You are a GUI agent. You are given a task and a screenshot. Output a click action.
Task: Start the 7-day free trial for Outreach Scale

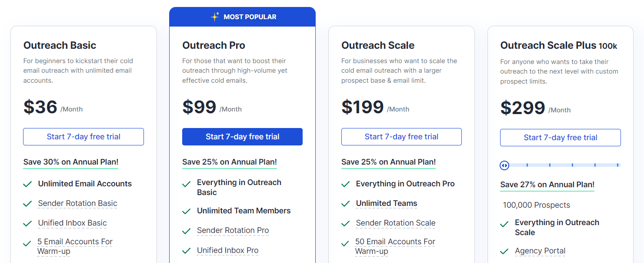click(401, 136)
